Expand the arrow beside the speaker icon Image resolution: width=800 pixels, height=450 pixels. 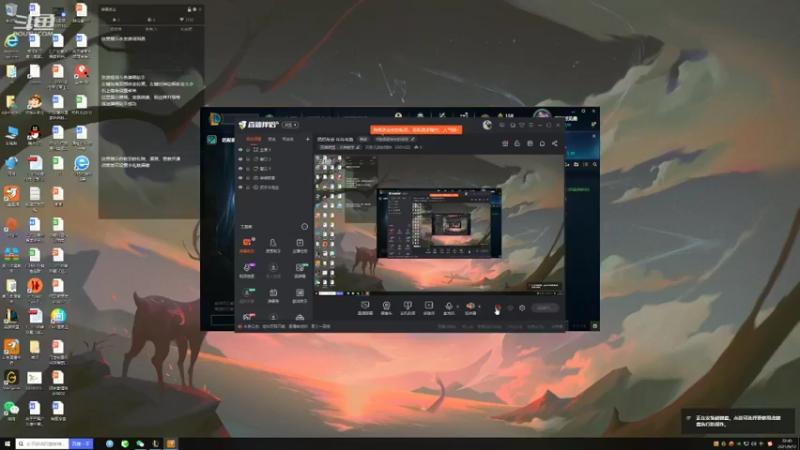(479, 306)
